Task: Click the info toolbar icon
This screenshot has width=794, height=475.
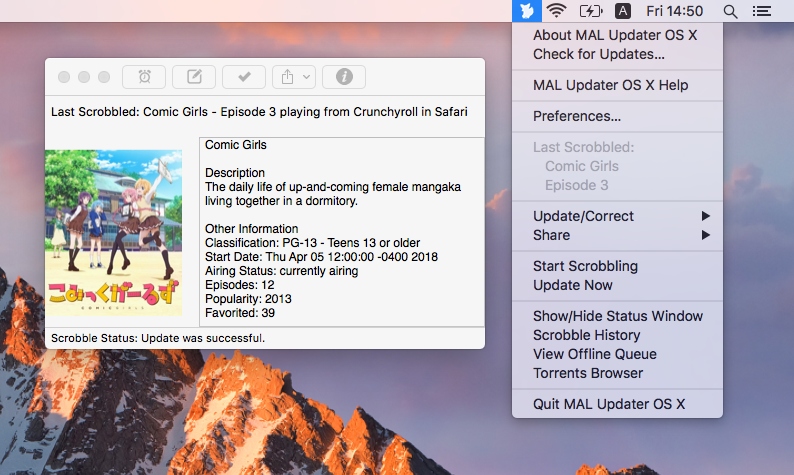Action: click(344, 77)
